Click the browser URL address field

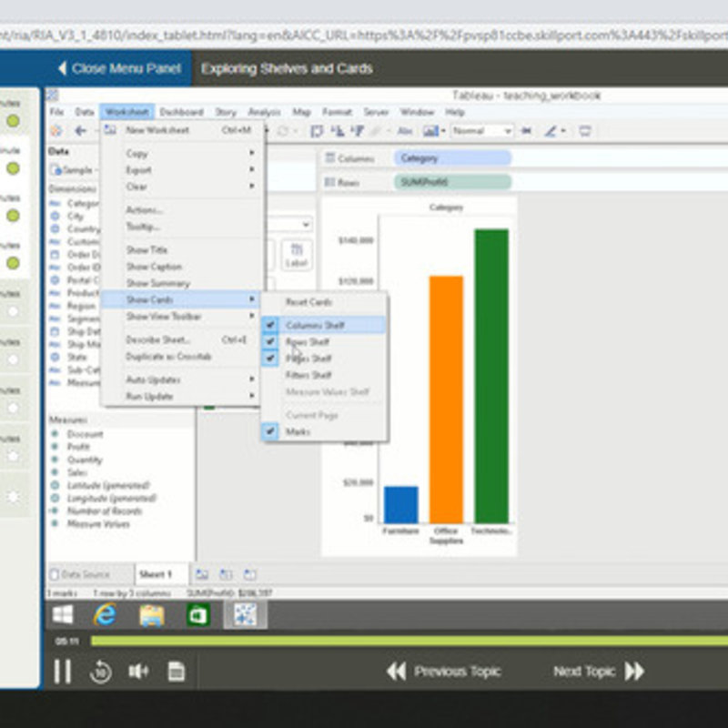[x=364, y=35]
